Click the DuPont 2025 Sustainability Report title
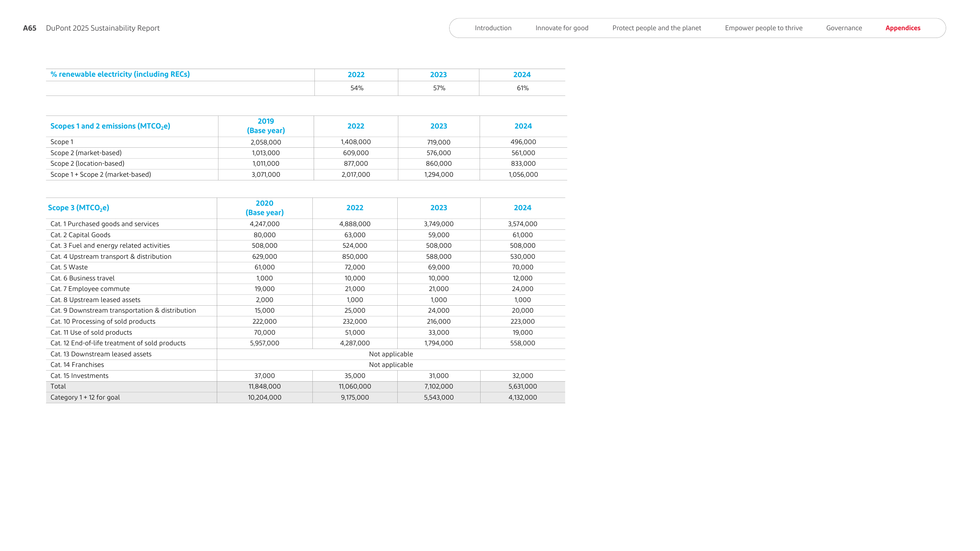 tap(102, 28)
